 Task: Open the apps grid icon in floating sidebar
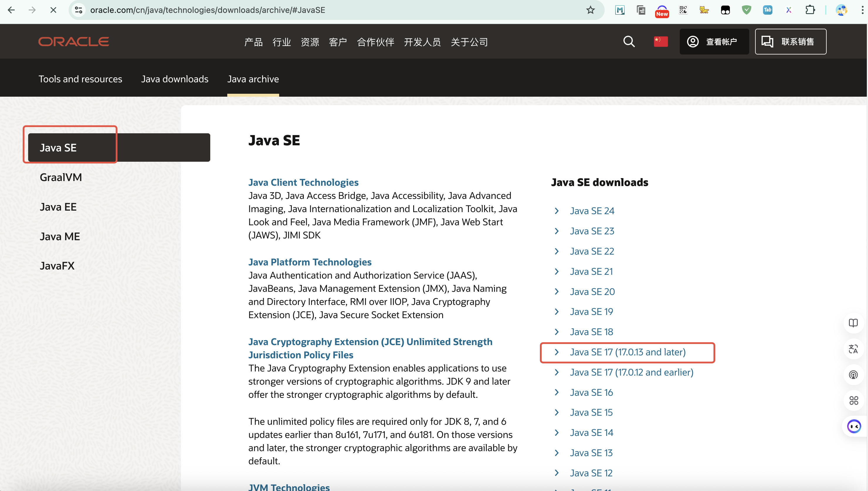point(854,401)
